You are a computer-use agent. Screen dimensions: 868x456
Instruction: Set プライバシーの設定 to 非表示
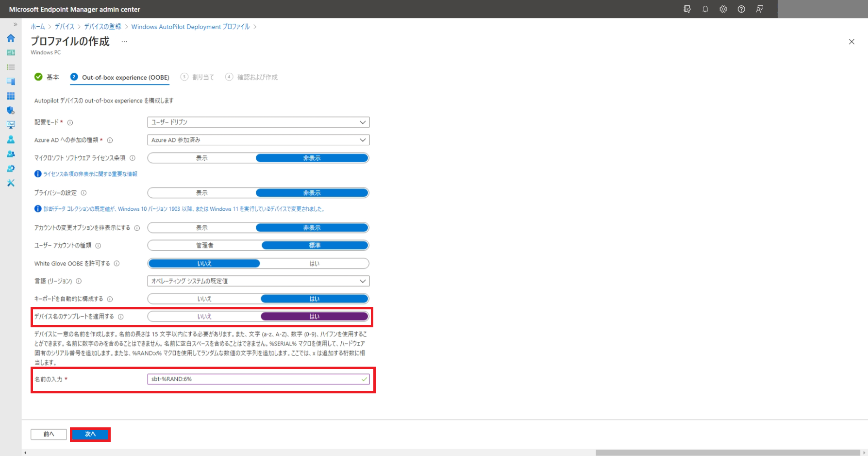click(x=312, y=193)
